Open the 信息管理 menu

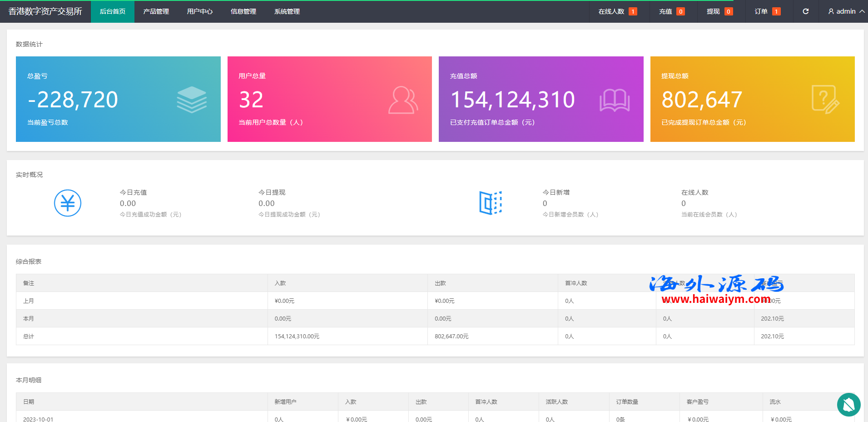[243, 11]
